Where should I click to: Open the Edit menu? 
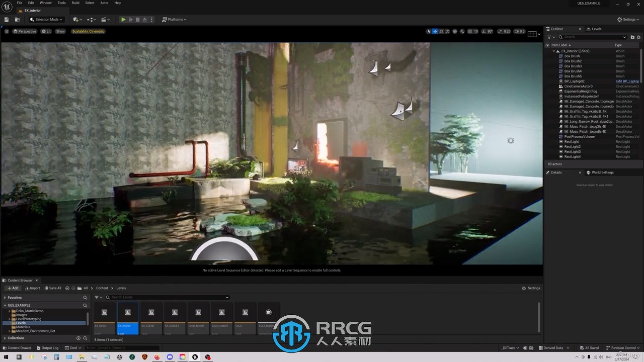click(31, 3)
